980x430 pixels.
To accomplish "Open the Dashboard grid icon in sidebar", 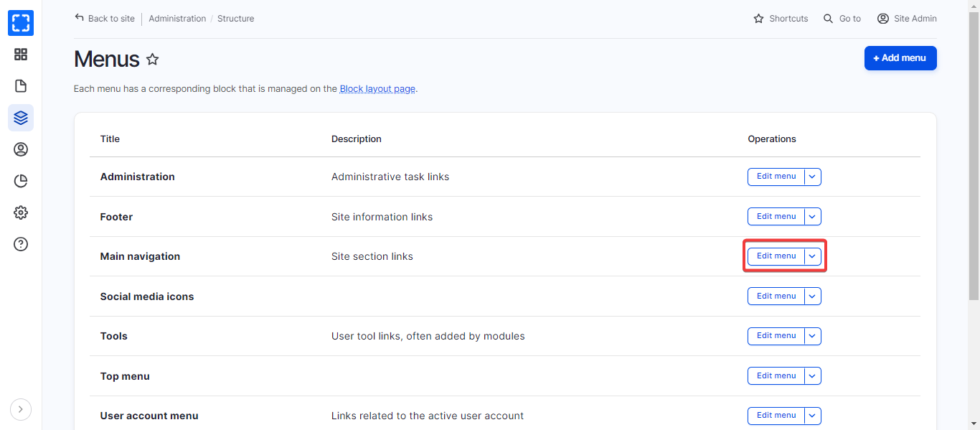I will coord(21,55).
